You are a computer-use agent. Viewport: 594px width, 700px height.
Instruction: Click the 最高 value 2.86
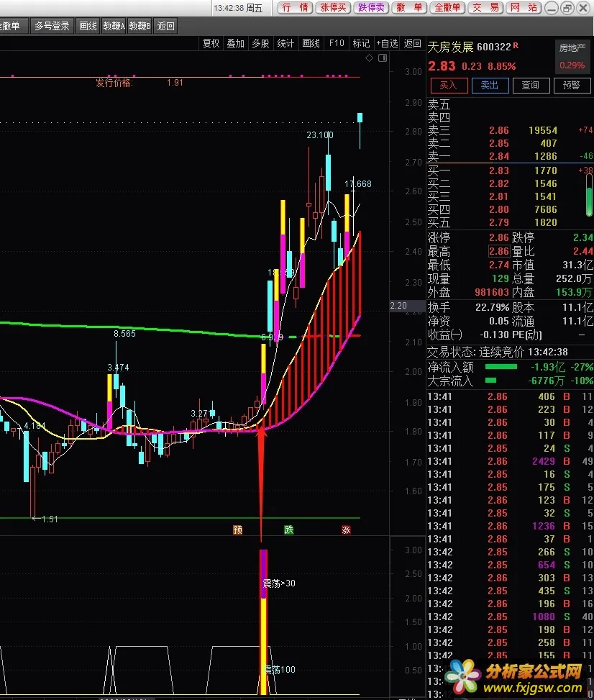click(x=498, y=251)
